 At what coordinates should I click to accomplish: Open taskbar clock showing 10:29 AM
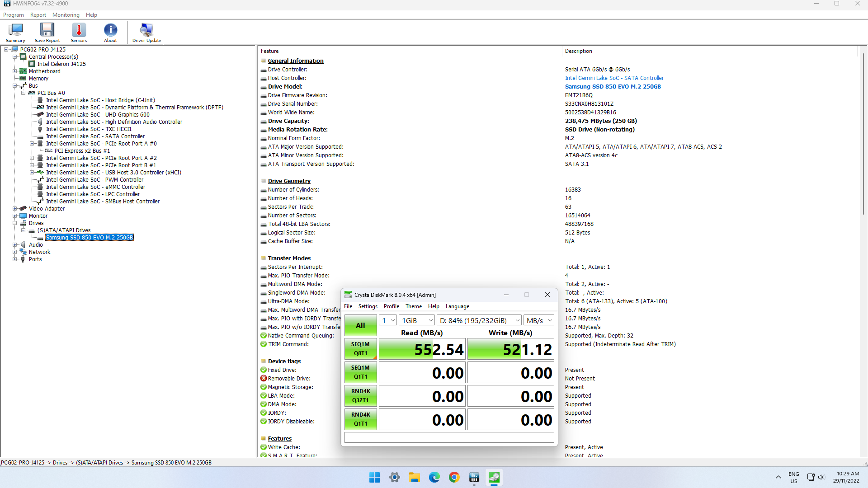846,477
